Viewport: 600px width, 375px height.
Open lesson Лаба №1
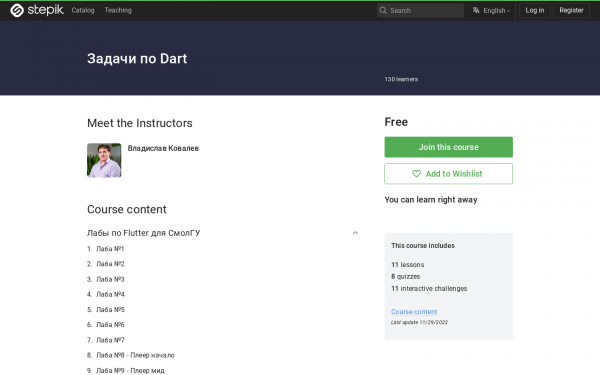pyautogui.click(x=110, y=249)
